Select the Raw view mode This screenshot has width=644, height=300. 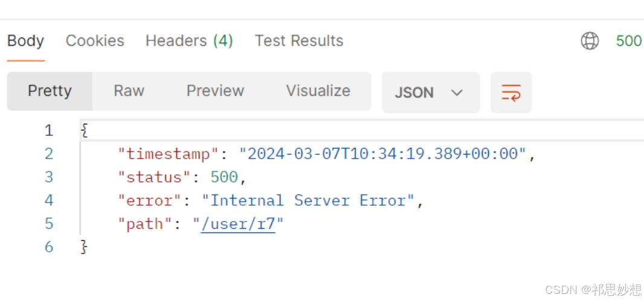tap(129, 91)
